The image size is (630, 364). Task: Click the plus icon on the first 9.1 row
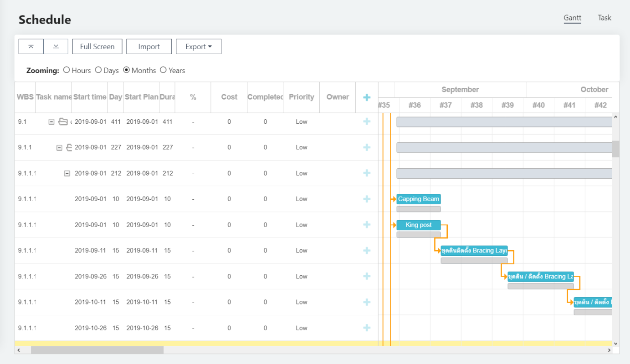tap(367, 121)
